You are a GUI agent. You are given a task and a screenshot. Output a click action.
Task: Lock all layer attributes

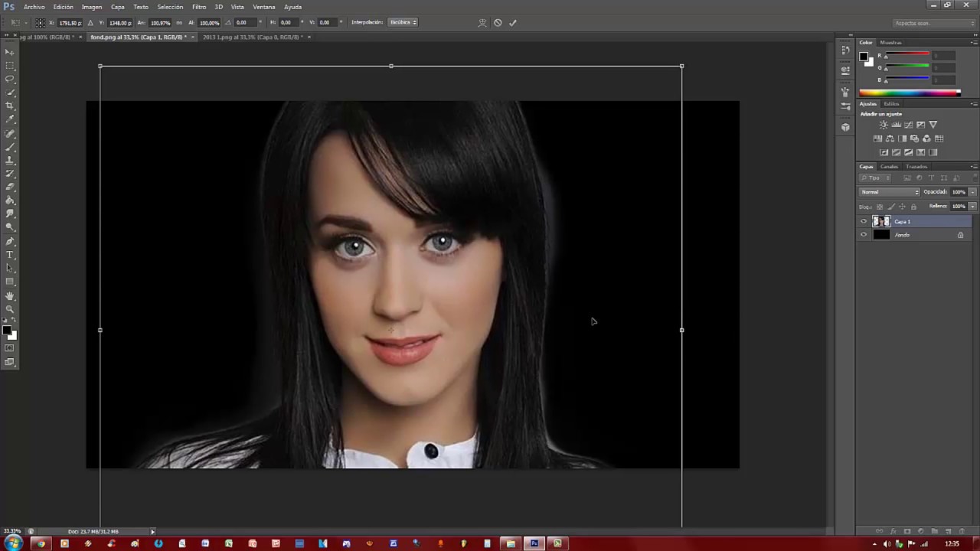(x=913, y=207)
